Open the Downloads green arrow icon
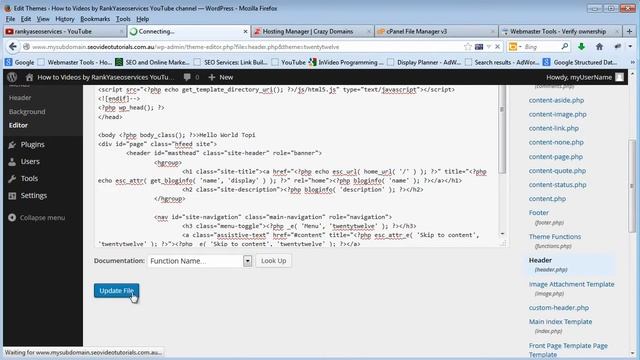 click(581, 47)
